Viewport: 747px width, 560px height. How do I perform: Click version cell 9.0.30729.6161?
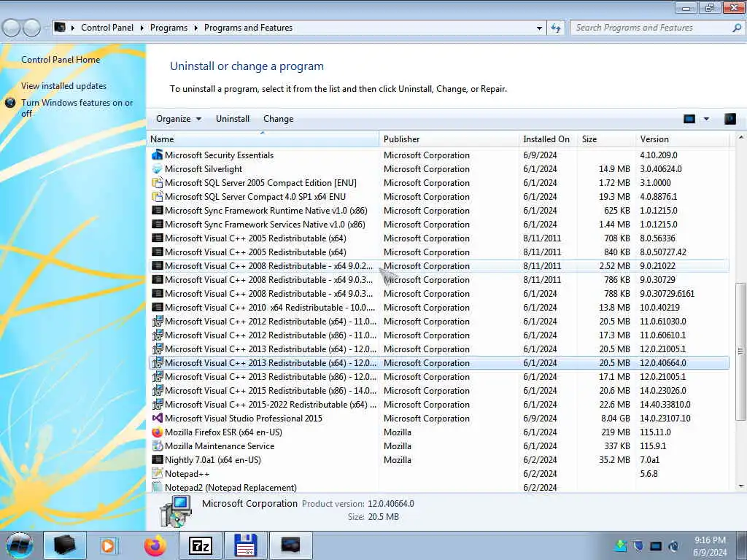click(667, 293)
